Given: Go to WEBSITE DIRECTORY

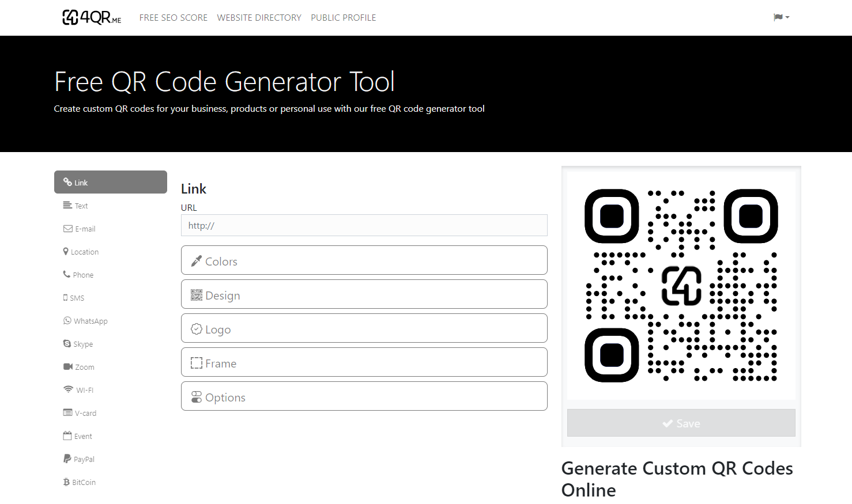Looking at the screenshot, I should (259, 18).
